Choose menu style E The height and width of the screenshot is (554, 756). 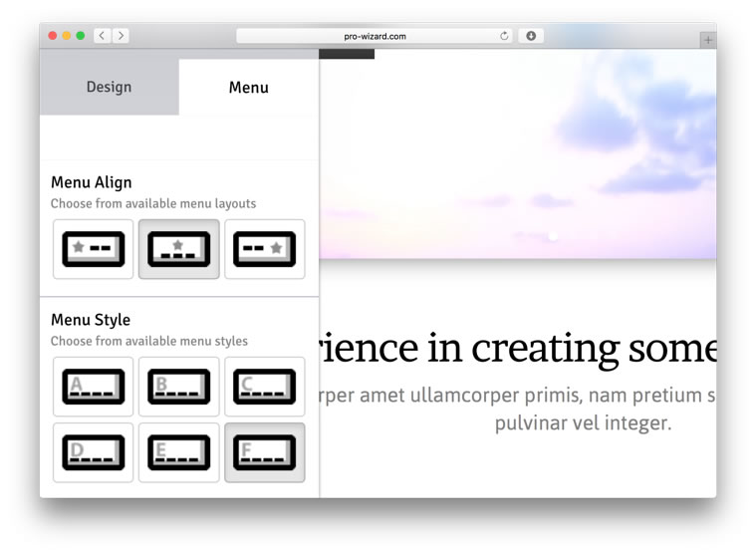coord(179,452)
